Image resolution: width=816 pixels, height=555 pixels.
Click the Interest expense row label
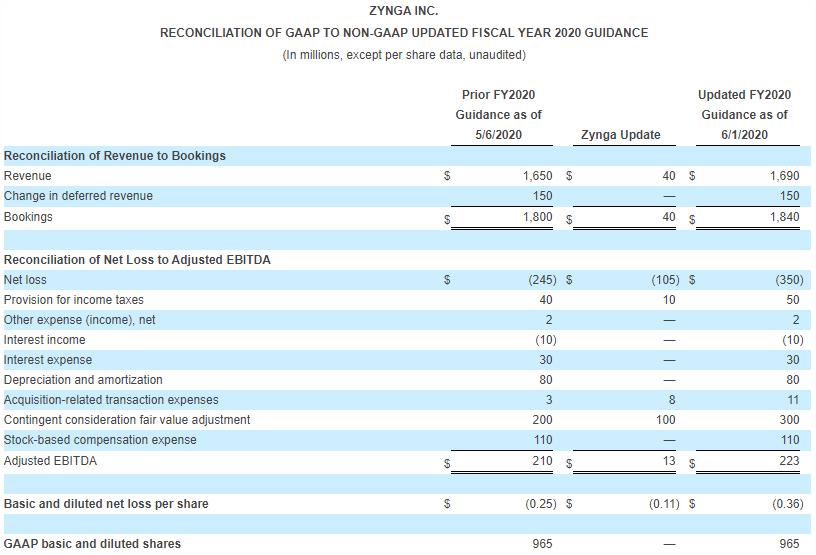pyautogui.click(x=48, y=360)
